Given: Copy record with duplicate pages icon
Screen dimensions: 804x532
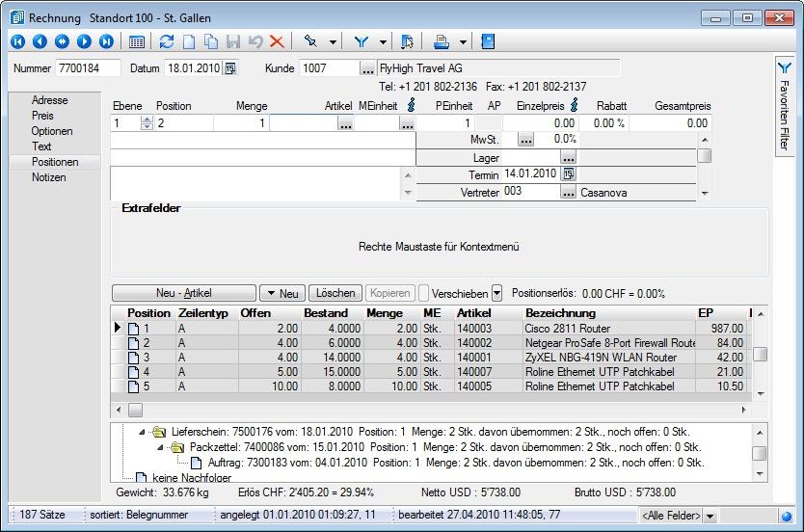Looking at the screenshot, I should (x=211, y=41).
